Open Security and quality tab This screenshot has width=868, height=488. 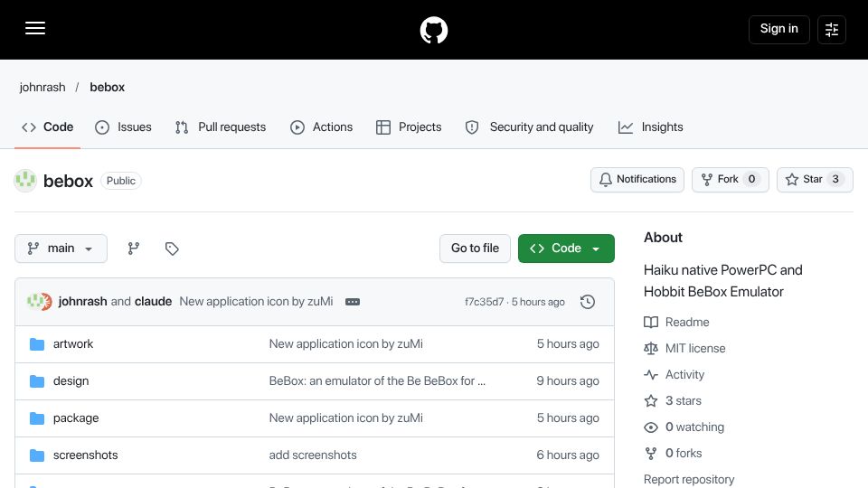point(529,127)
